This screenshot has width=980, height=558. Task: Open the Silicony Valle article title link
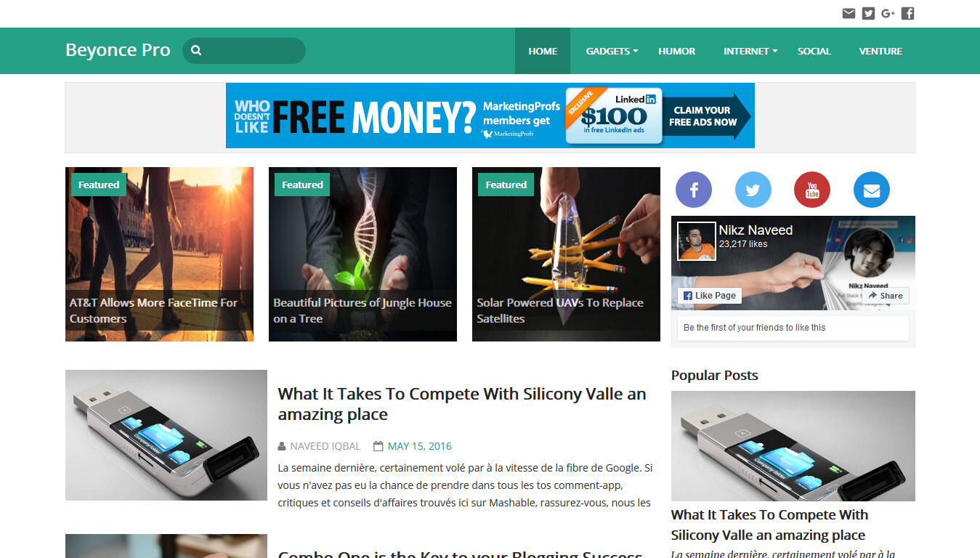tap(462, 404)
